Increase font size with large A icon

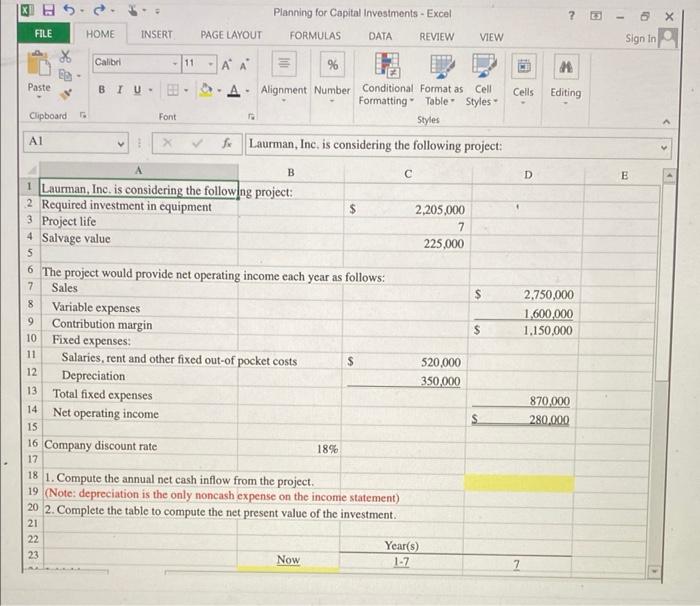click(x=226, y=65)
